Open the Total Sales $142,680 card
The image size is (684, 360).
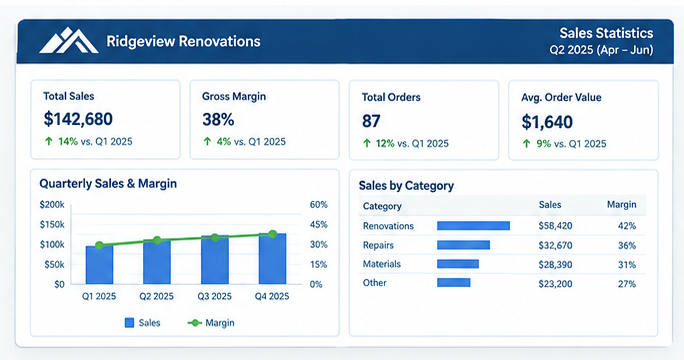(105, 120)
